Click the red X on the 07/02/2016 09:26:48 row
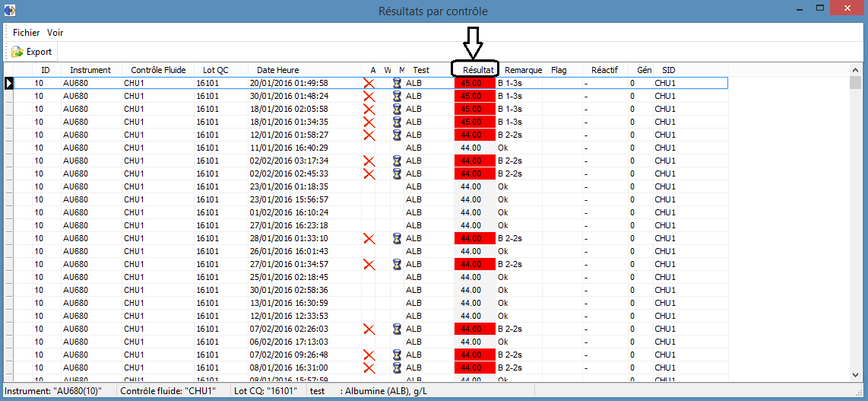This screenshot has height=401, width=868. point(369,355)
